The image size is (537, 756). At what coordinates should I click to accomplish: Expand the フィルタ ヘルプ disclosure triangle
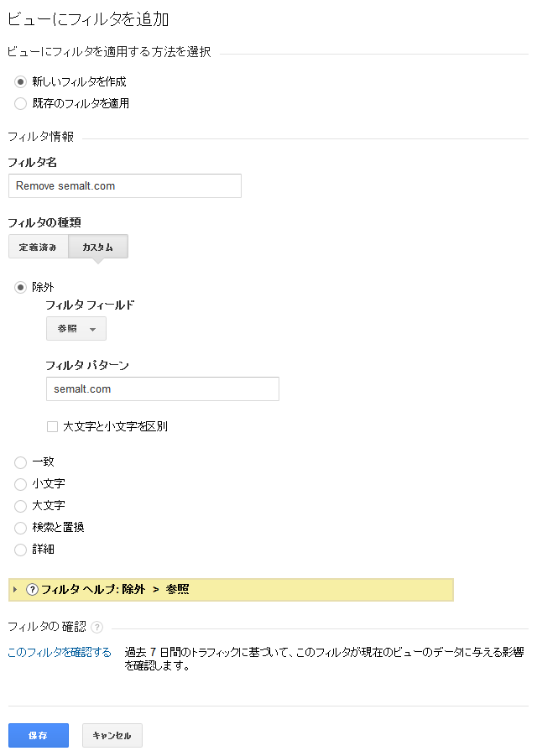(x=15, y=590)
